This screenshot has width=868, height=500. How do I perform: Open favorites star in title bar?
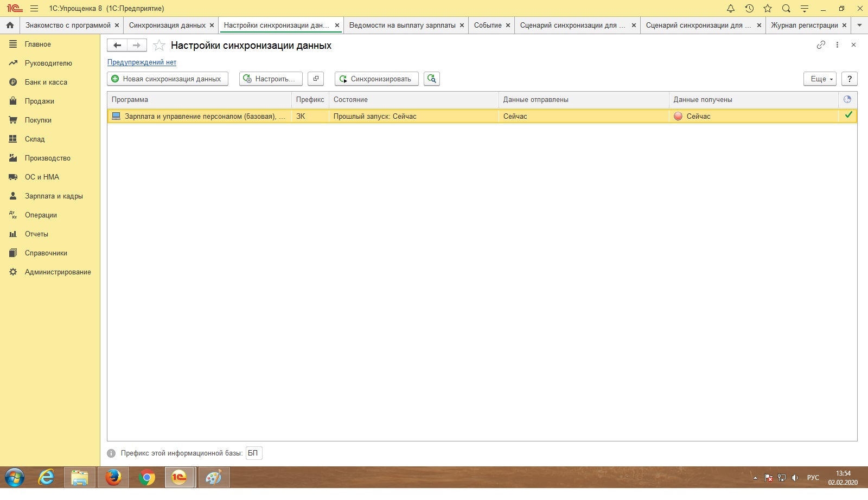click(768, 8)
